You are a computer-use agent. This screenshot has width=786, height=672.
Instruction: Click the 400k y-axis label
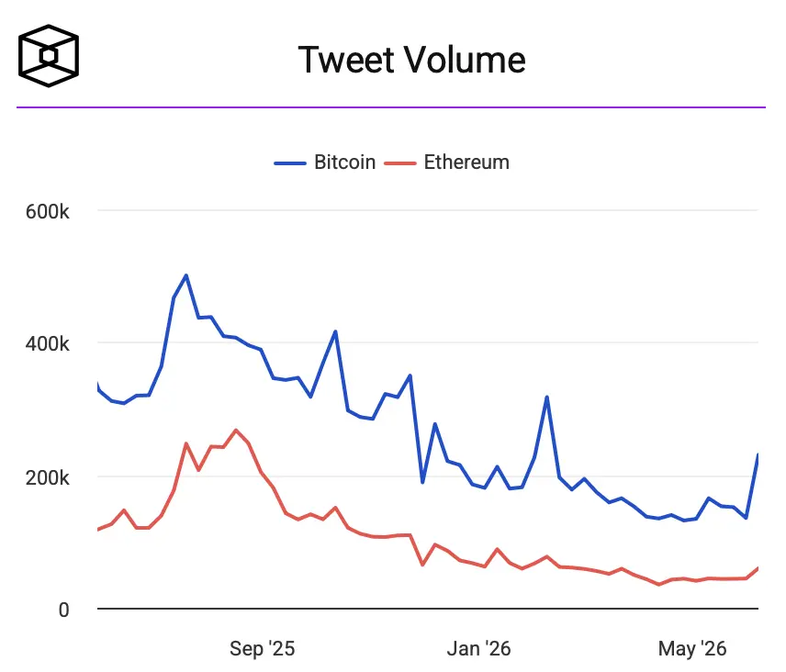[x=47, y=344]
